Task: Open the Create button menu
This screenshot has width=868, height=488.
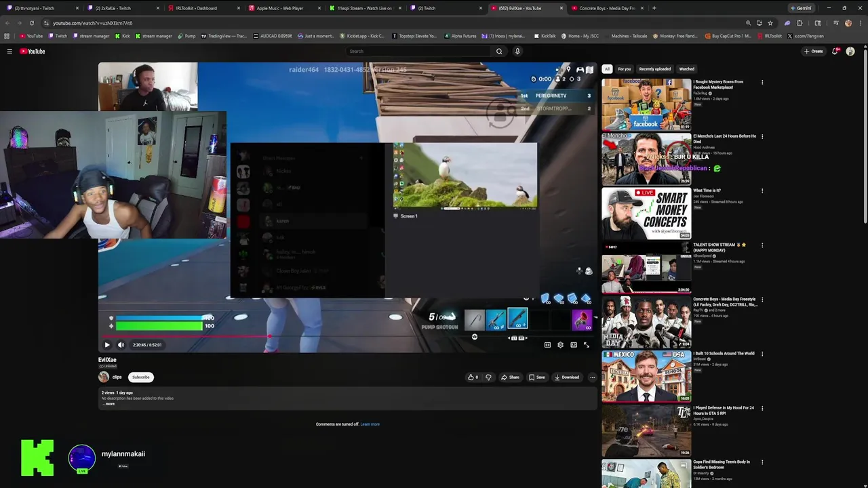Action: pos(814,52)
